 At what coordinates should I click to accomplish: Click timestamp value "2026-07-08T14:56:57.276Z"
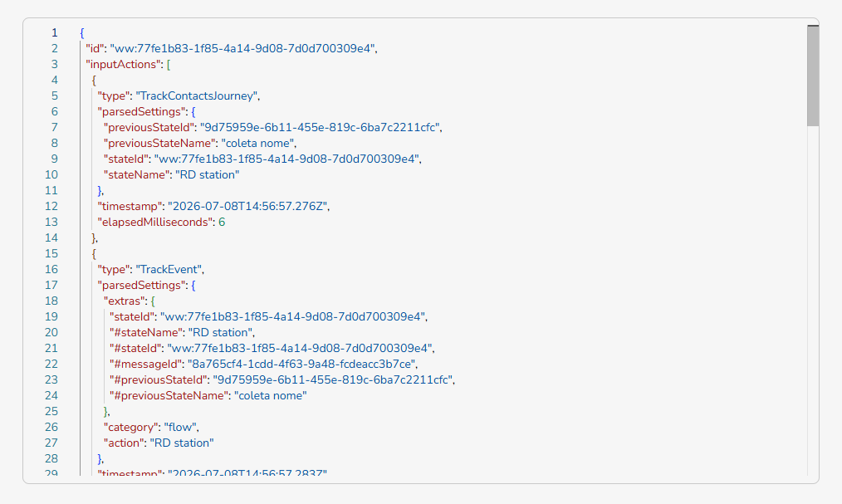(x=247, y=206)
